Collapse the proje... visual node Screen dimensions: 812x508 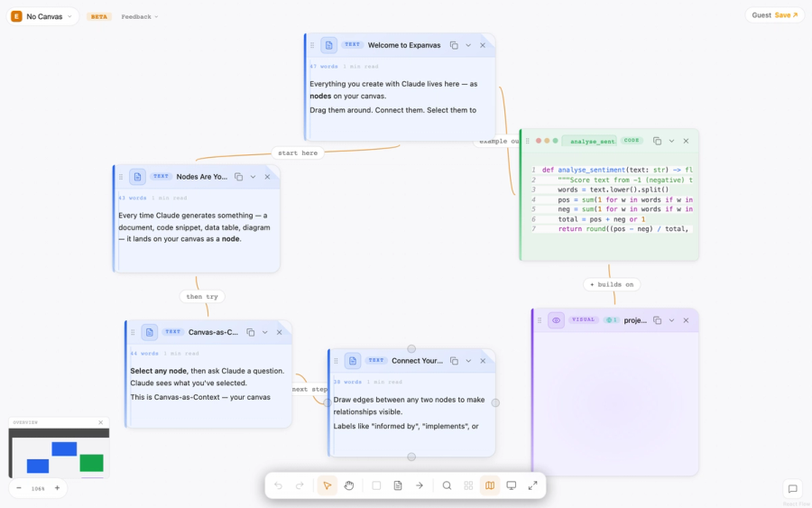[x=671, y=320]
